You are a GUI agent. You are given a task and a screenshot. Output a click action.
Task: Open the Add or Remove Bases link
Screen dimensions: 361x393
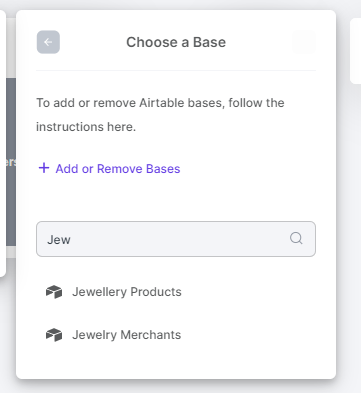(110, 169)
